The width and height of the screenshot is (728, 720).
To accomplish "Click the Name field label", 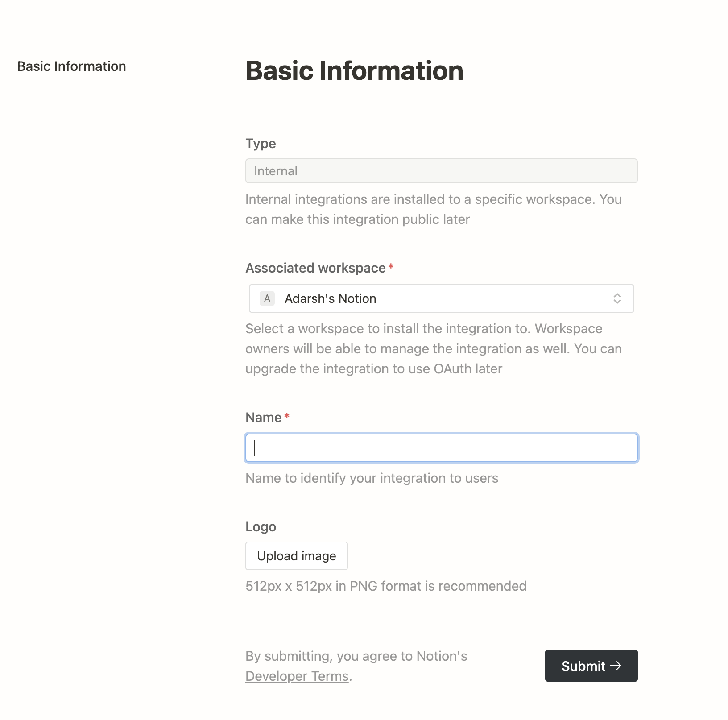I will point(263,418).
